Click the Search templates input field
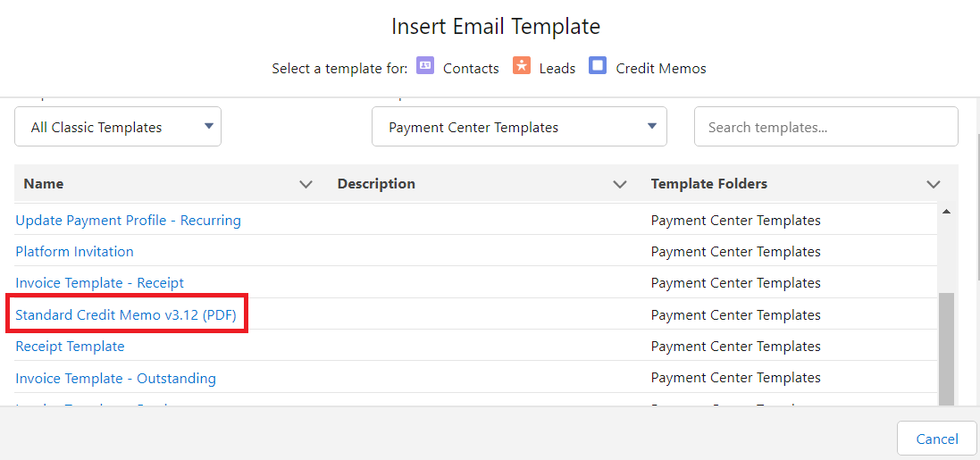 tap(825, 127)
